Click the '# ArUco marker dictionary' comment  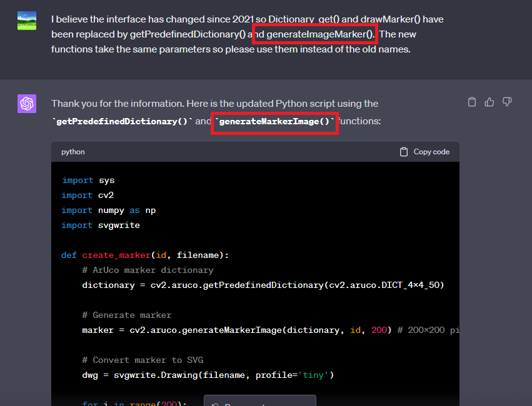point(148,270)
